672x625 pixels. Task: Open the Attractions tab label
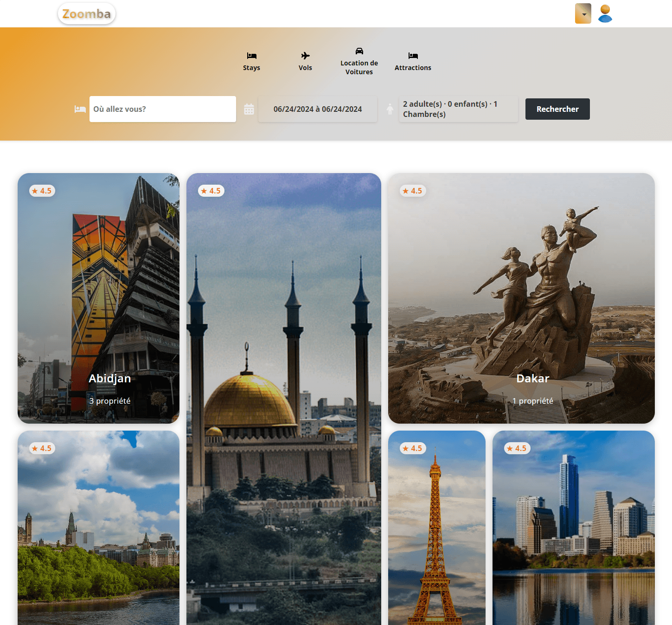[413, 68]
